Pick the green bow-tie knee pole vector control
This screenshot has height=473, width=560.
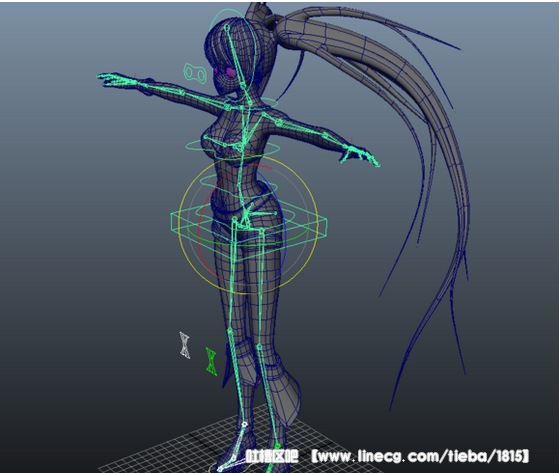[211, 362]
